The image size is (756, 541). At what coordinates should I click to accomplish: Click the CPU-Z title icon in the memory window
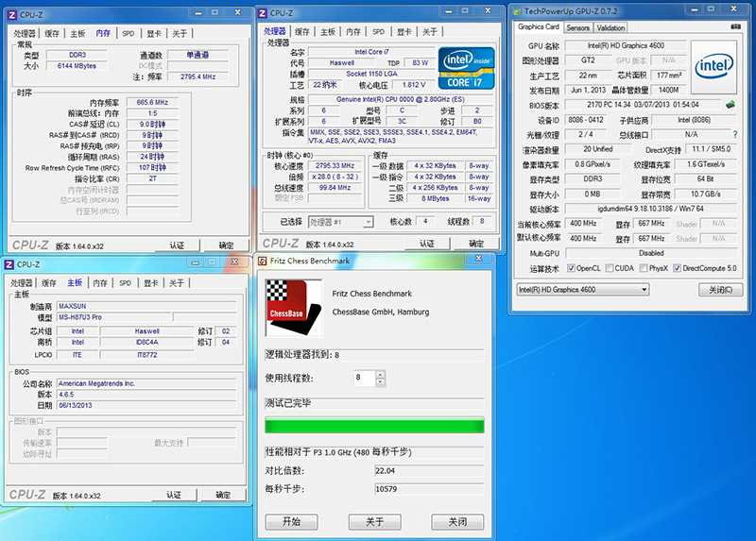pos(12,15)
